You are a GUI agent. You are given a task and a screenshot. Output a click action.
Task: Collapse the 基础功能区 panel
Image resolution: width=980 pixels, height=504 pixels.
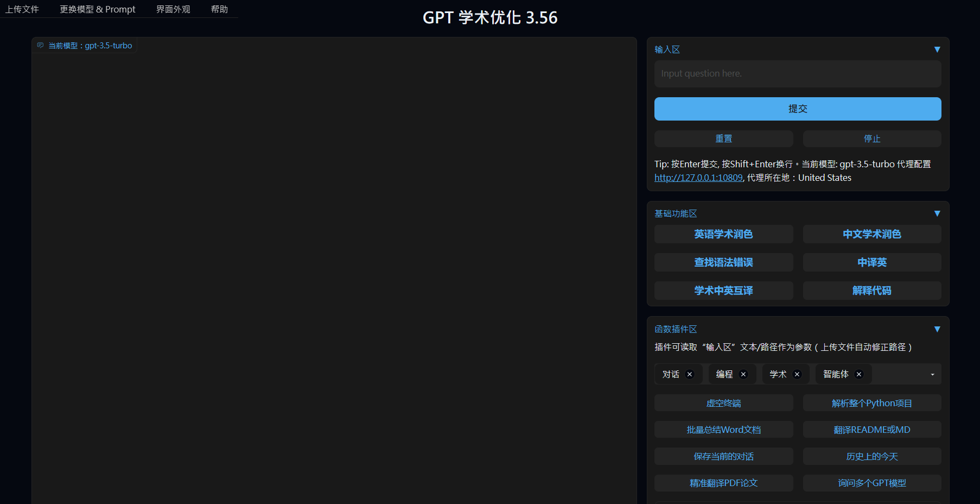click(x=937, y=213)
